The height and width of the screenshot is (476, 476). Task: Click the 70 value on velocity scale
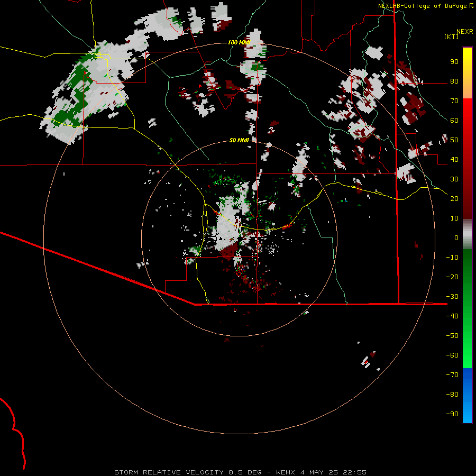(x=454, y=101)
